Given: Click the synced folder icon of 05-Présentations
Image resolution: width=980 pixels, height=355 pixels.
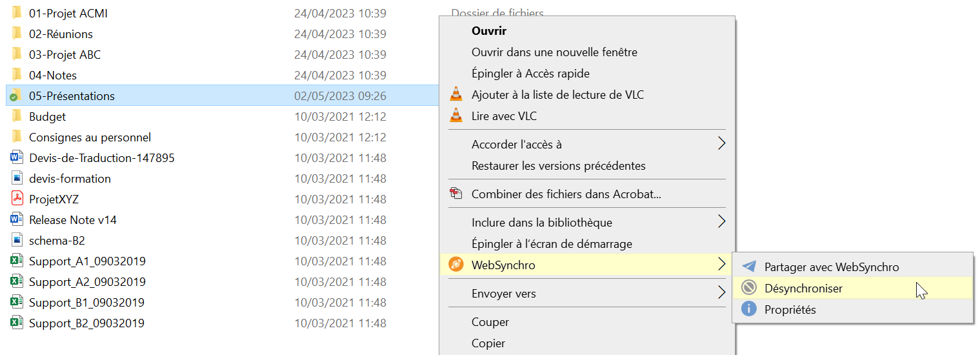Looking at the screenshot, I should tap(16, 96).
